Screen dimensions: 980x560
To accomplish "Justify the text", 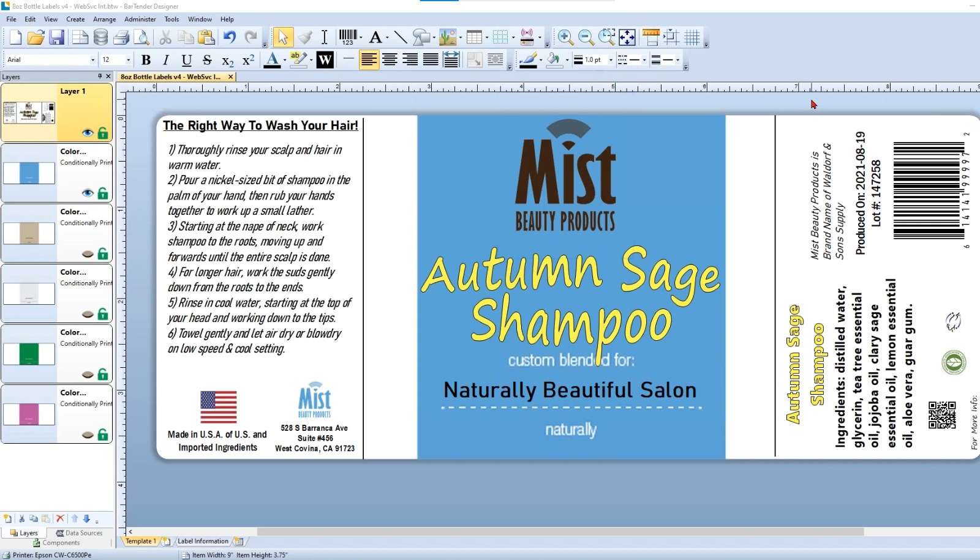I will (x=431, y=60).
